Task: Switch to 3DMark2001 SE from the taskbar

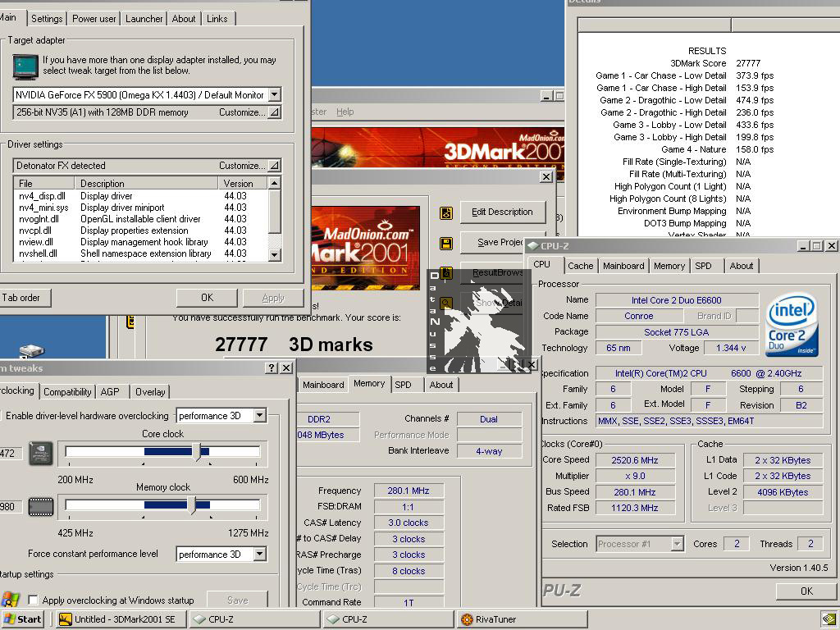Action: point(121,619)
